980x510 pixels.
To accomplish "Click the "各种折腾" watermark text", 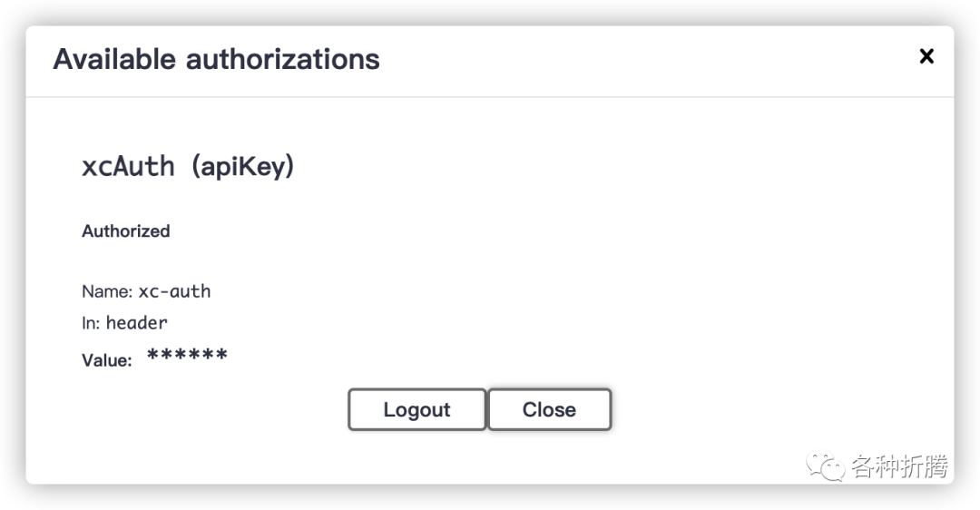I will [898, 467].
